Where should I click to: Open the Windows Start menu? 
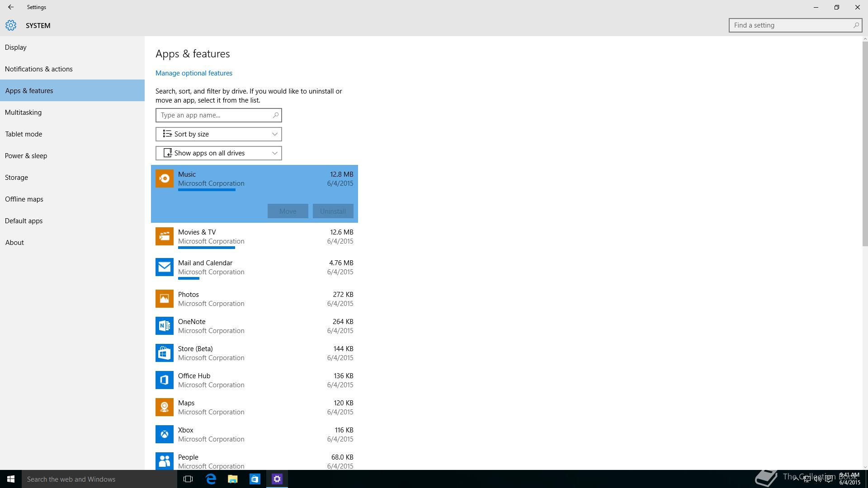(11, 479)
